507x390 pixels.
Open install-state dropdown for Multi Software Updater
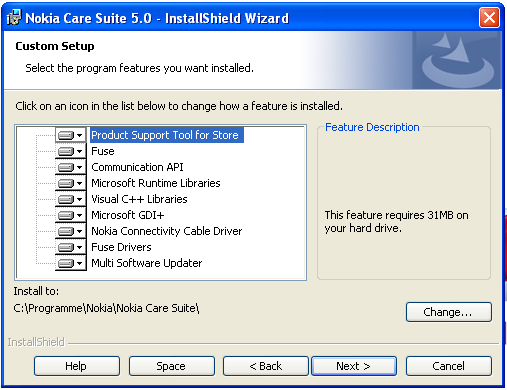pyautogui.click(x=71, y=263)
